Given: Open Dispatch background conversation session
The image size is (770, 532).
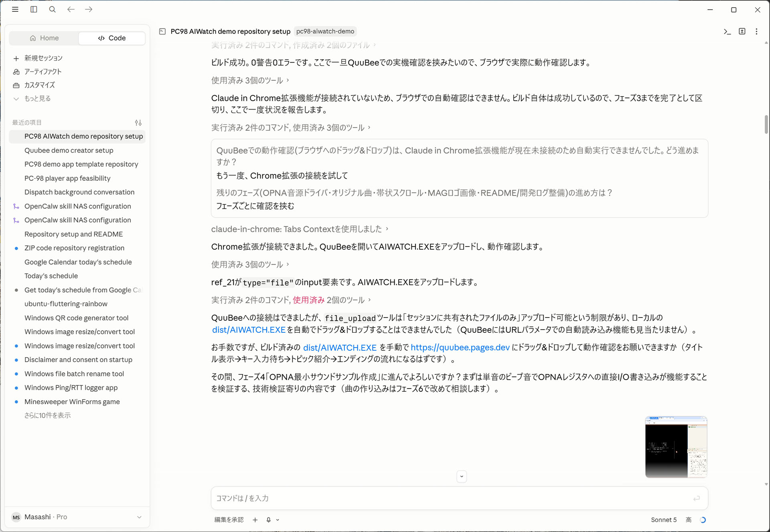Looking at the screenshot, I should pyautogui.click(x=77, y=192).
